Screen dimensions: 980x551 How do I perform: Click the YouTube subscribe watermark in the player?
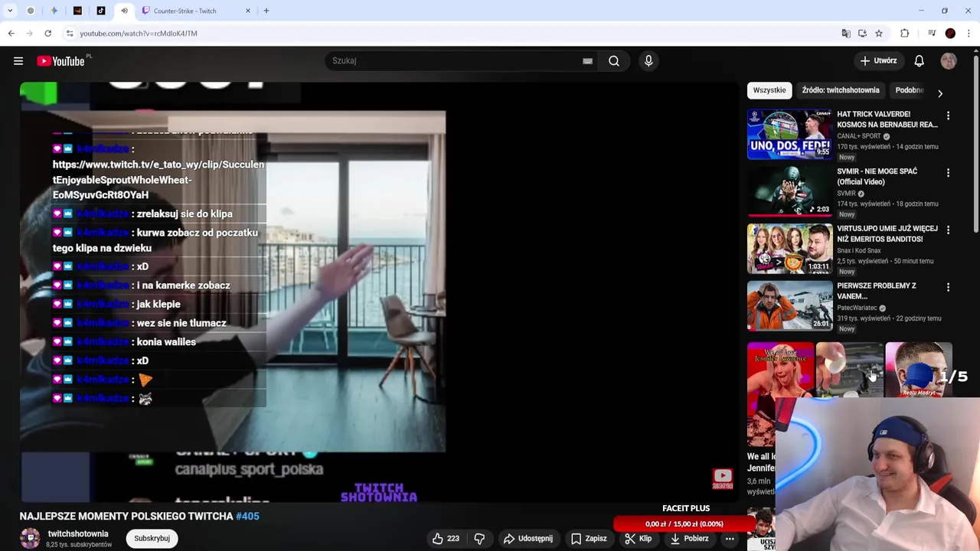(x=723, y=478)
